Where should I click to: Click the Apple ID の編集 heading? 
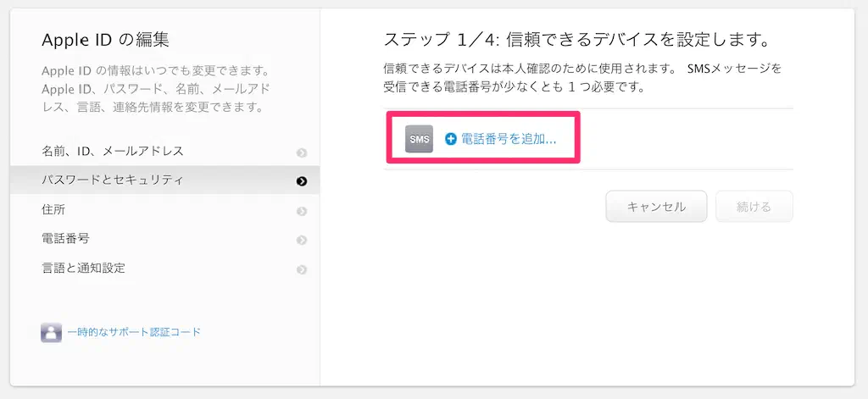click(105, 40)
